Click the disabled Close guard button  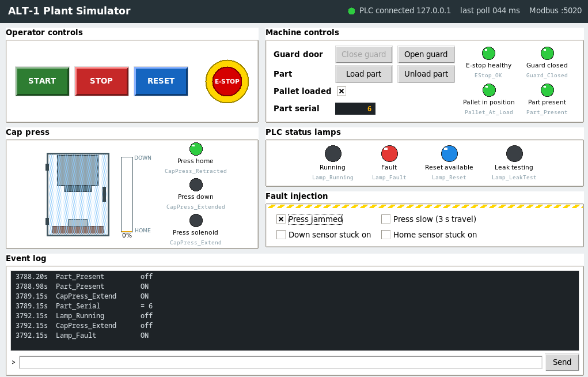[x=364, y=54]
